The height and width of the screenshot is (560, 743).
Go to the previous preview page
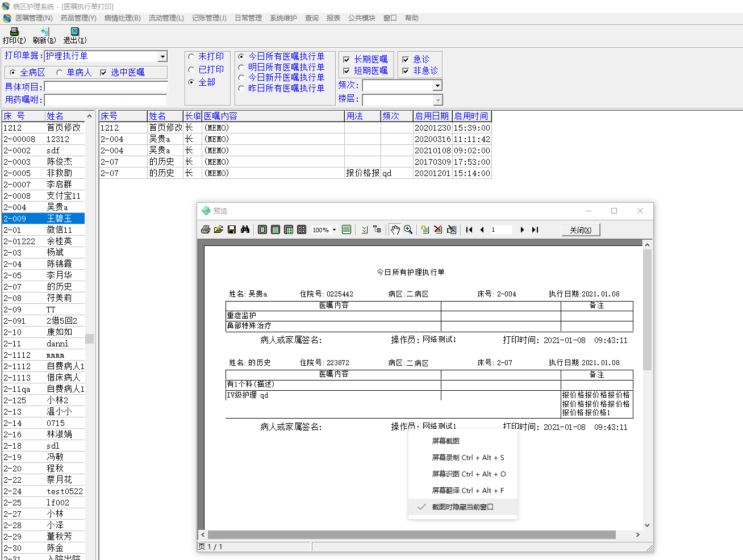[482, 229]
